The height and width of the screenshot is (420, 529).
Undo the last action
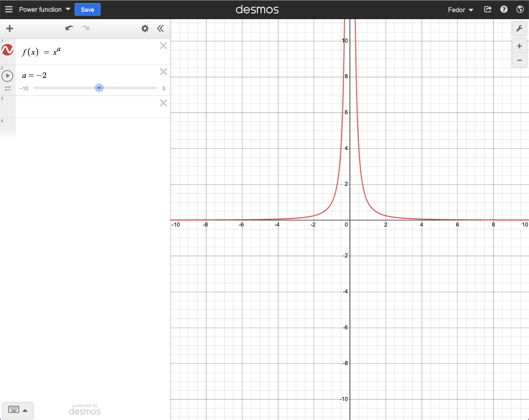(69, 28)
